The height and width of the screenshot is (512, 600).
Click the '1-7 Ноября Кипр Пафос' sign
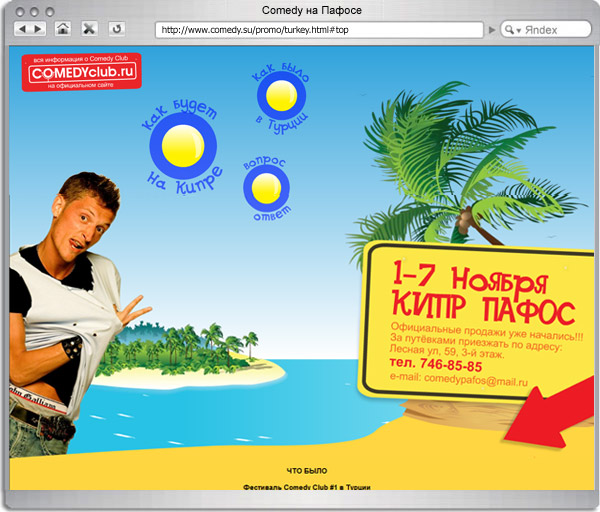[468, 290]
